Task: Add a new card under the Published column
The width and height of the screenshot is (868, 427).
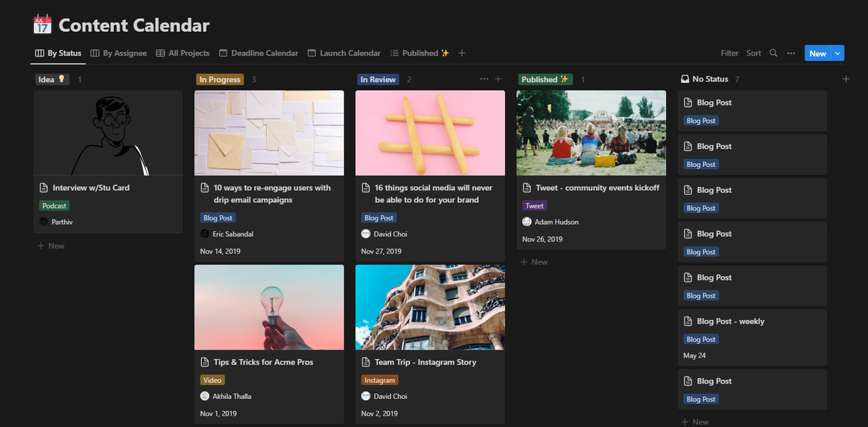Action: pos(534,262)
